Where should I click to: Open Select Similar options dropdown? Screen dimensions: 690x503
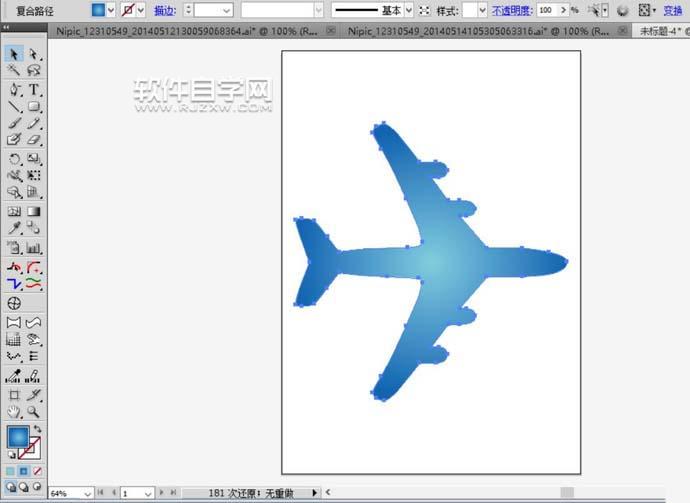tap(606, 10)
